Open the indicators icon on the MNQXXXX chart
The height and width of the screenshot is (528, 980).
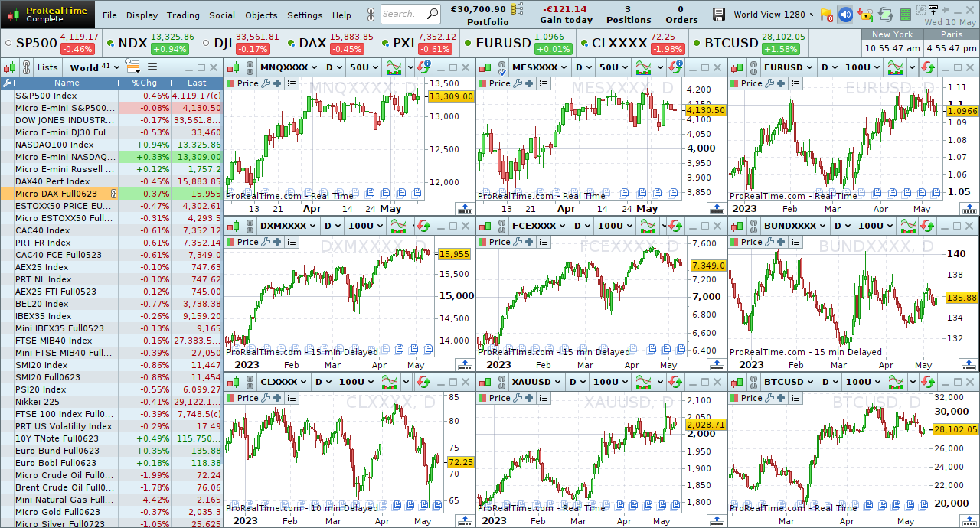tap(395, 67)
